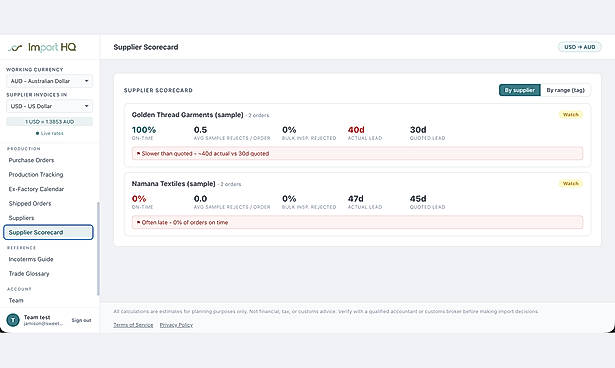Viewport: 615px width, 368px height.
Task: Open Privacy Policy link
Action: point(176,325)
